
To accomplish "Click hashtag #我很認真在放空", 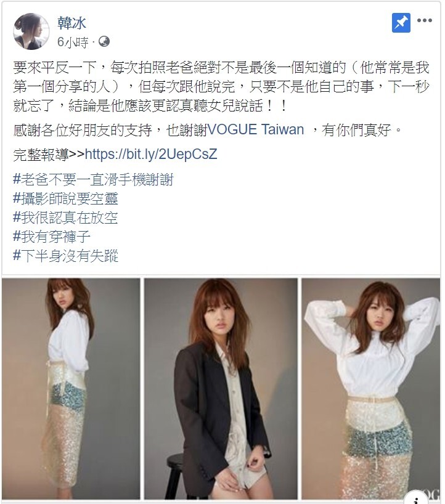I will (x=65, y=217).
